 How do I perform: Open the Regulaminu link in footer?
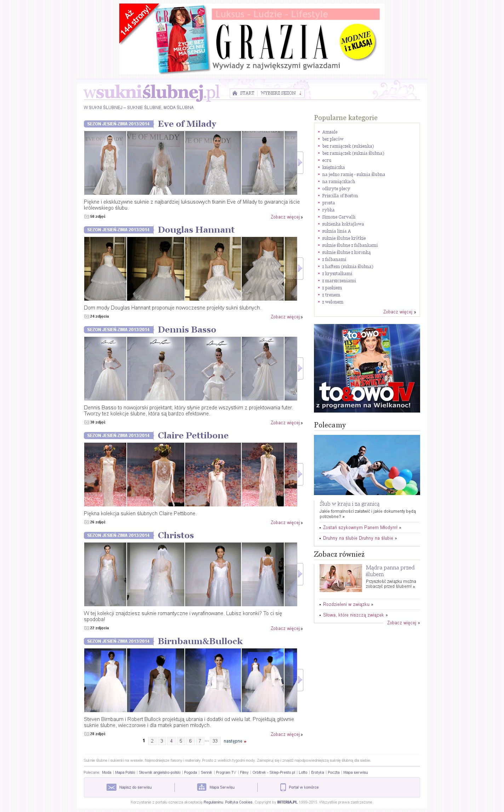pyautogui.click(x=213, y=802)
